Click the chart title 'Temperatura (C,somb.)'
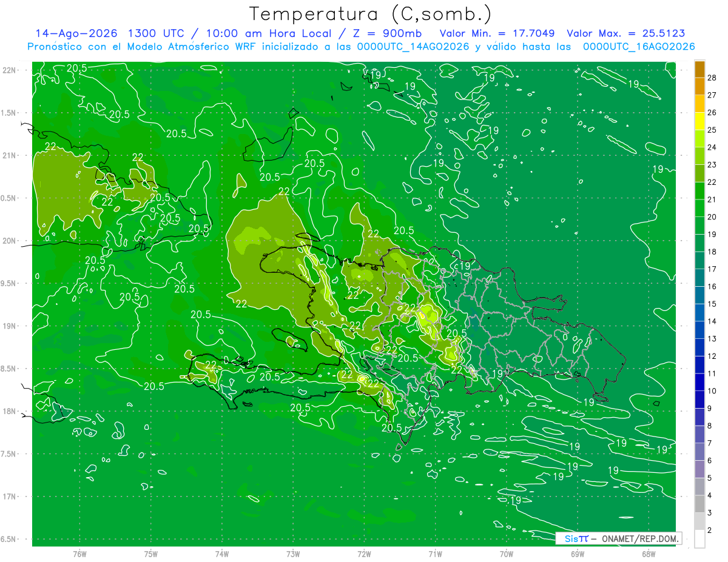 [371, 14]
